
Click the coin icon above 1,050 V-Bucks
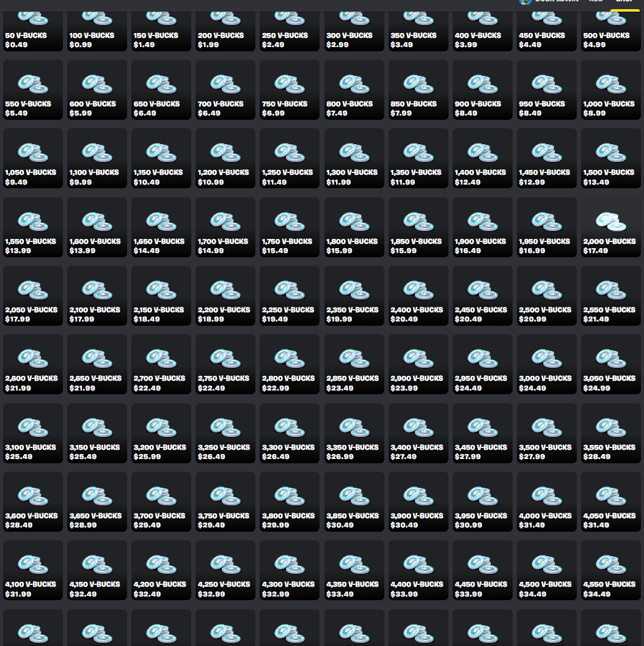(x=32, y=152)
